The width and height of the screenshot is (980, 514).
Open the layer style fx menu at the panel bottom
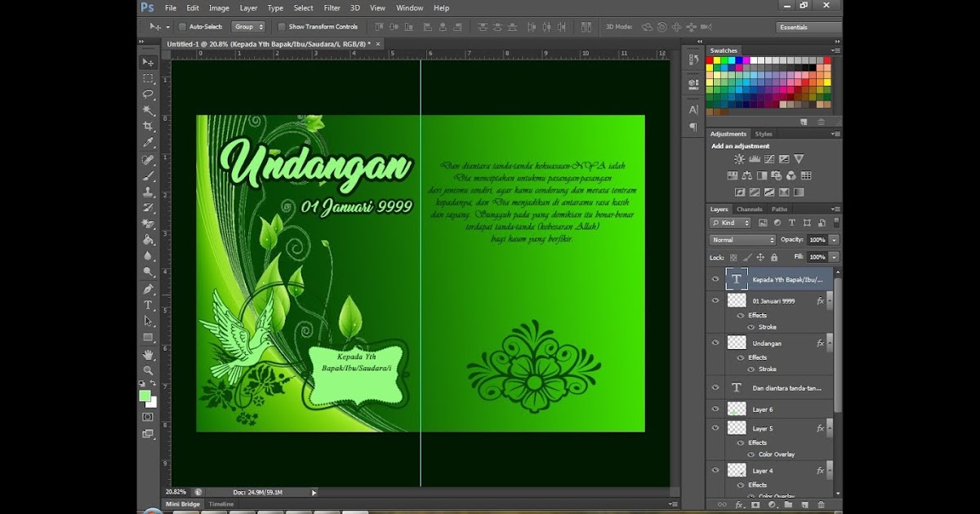[x=738, y=505]
